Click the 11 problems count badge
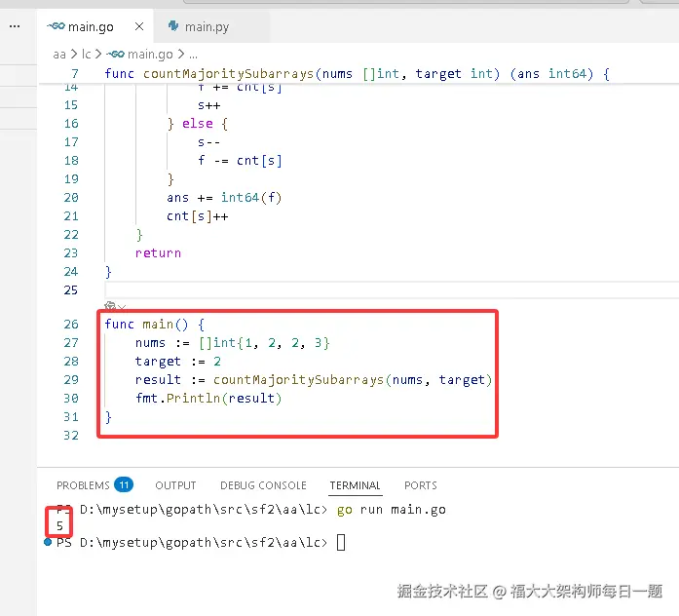 click(x=124, y=484)
